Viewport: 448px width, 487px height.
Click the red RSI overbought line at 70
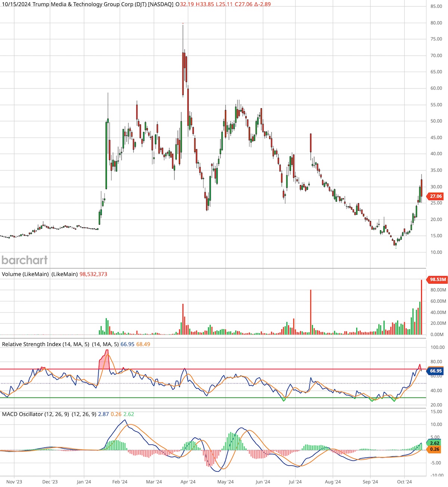pyautogui.click(x=213, y=369)
